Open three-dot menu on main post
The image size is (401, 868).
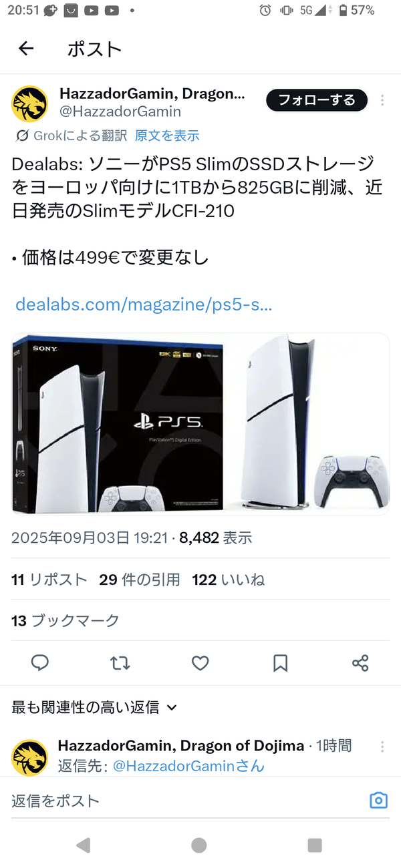point(382,100)
